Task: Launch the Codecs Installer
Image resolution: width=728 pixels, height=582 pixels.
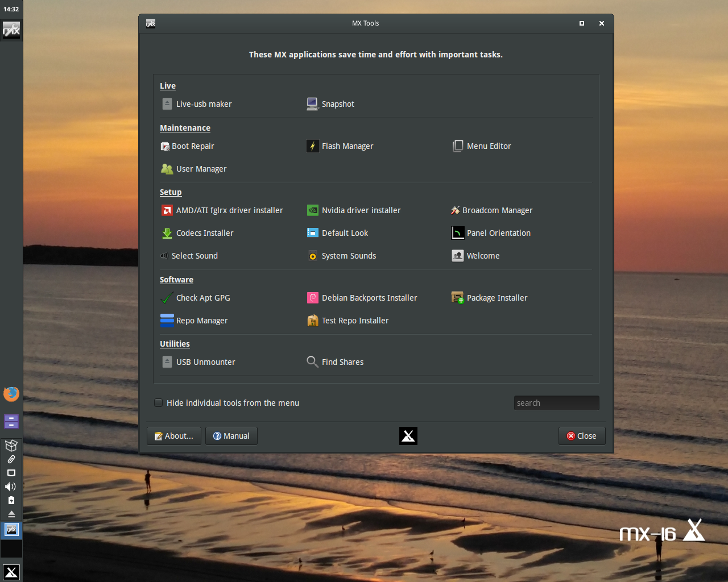Action: 197,233
